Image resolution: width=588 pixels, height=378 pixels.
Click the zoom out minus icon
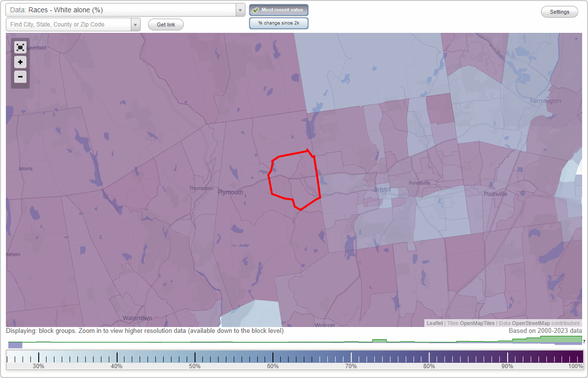(20, 77)
